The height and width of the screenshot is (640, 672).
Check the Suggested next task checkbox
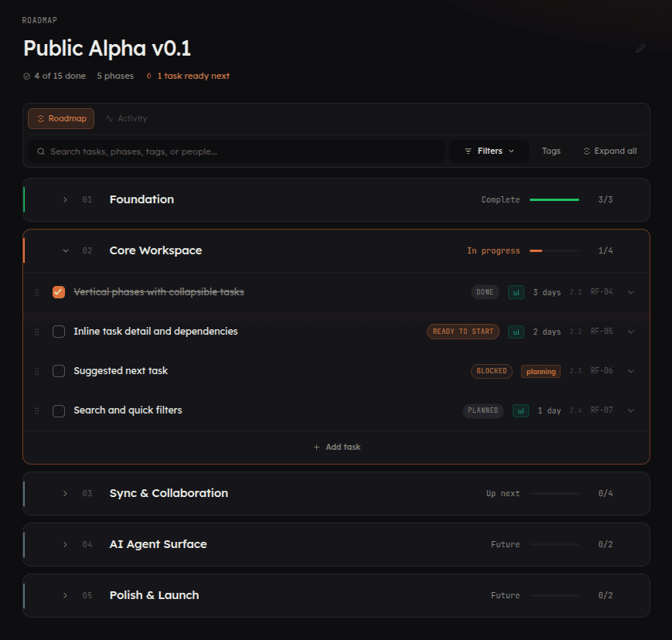[x=59, y=371]
